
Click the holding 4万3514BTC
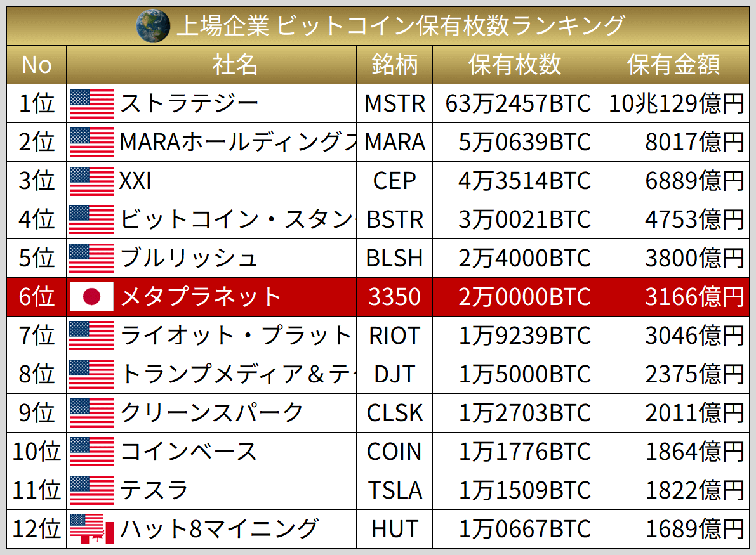click(x=524, y=181)
